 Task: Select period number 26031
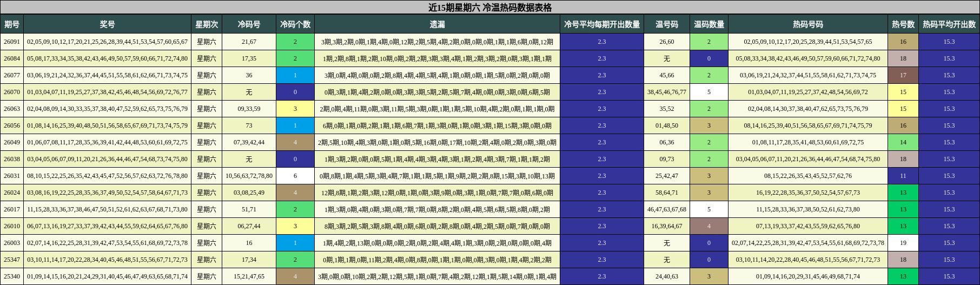tap(12, 176)
